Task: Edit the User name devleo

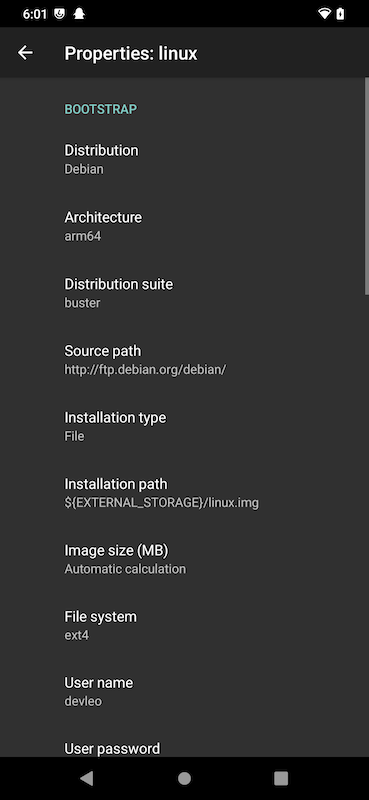Action: point(184,692)
